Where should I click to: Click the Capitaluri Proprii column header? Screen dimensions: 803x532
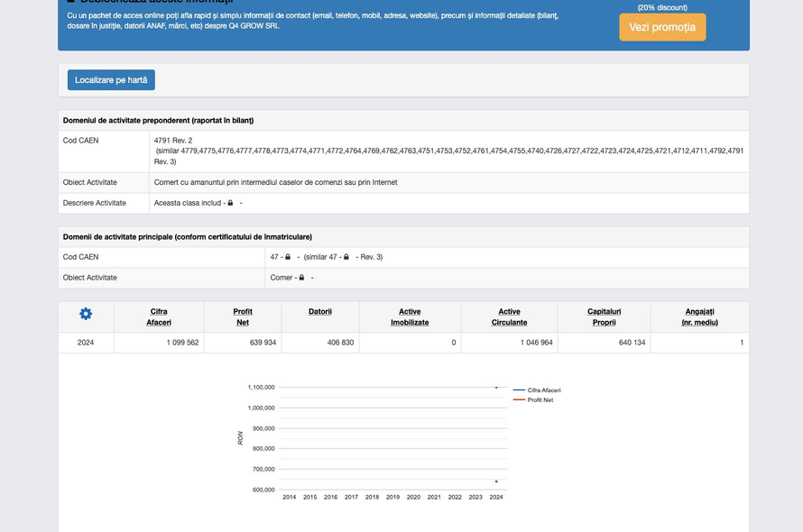click(x=605, y=317)
